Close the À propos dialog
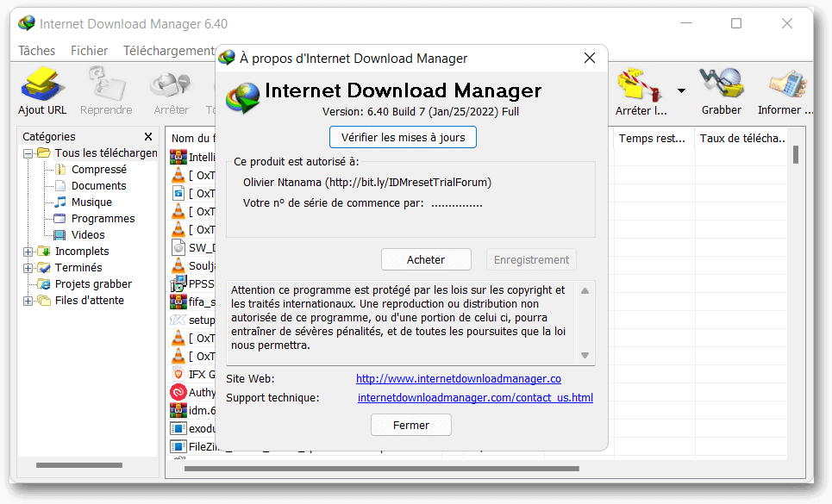 590,58
